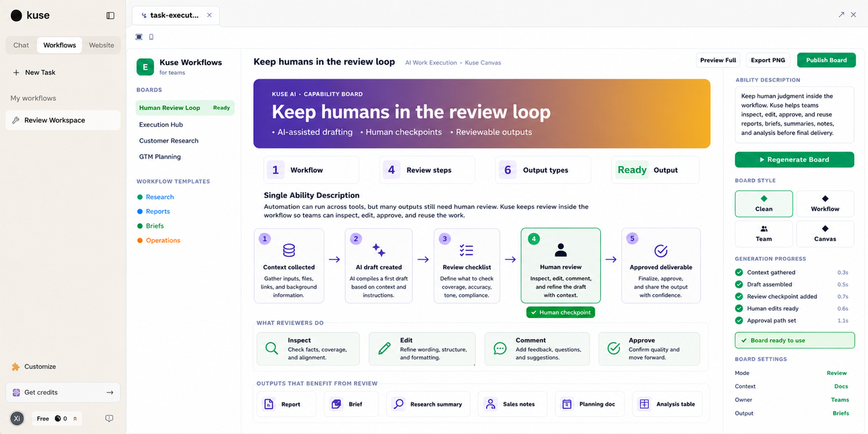Toggle the sidebar collapse icon
The width and height of the screenshot is (868, 434).
point(111,15)
